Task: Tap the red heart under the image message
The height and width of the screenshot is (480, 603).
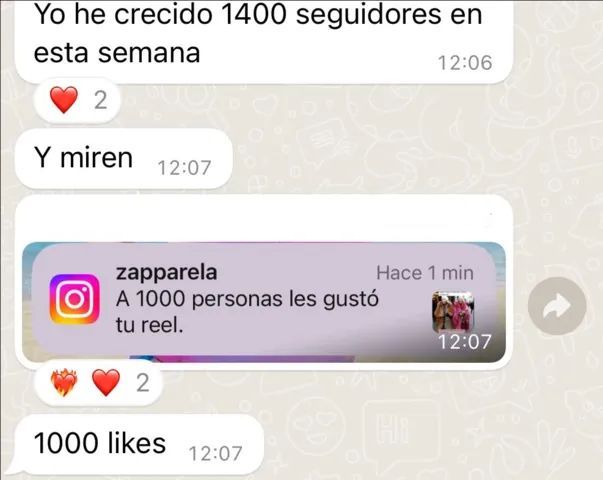Action: (x=106, y=382)
